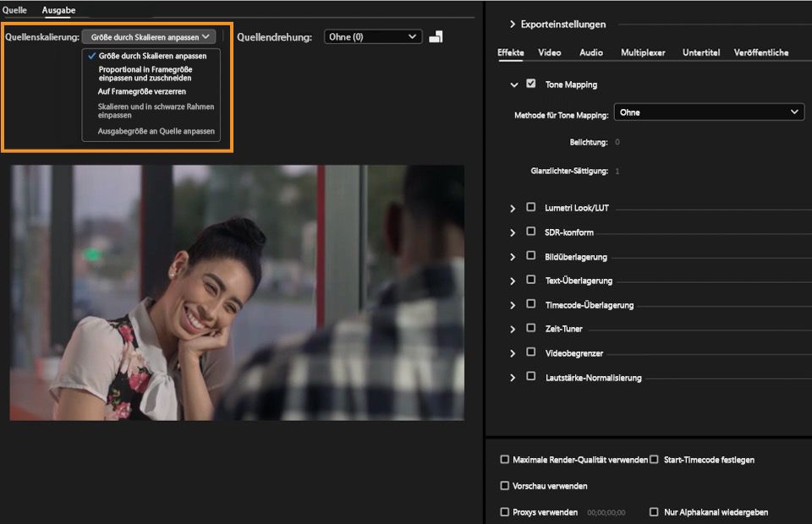Image resolution: width=812 pixels, height=524 pixels.
Task: Click the video preview of the smiling woman
Action: pos(237,292)
